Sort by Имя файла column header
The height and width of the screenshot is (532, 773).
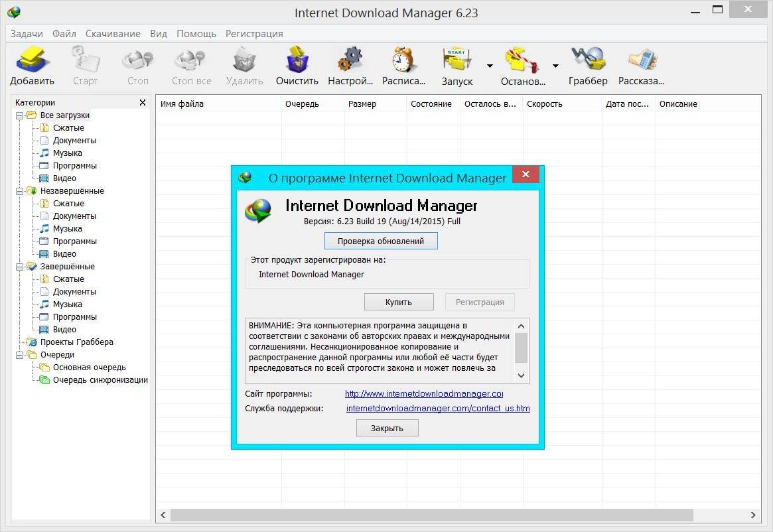218,103
